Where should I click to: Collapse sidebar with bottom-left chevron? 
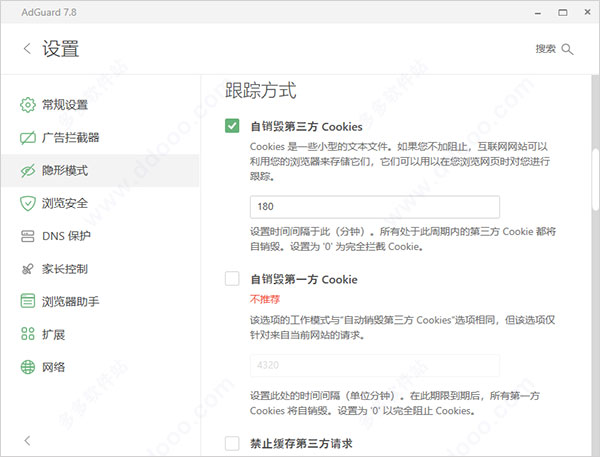pos(27,441)
